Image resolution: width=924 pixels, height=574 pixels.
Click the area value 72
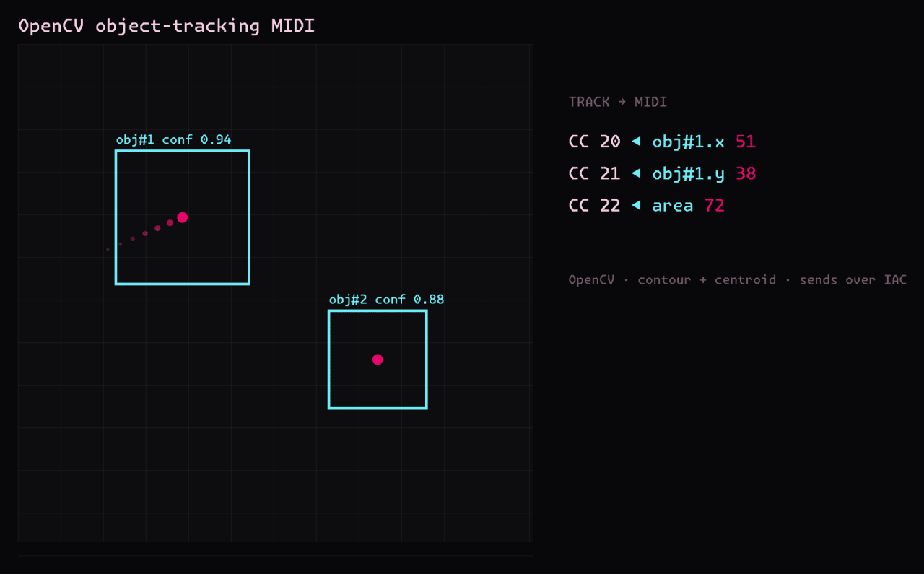pyautogui.click(x=715, y=205)
